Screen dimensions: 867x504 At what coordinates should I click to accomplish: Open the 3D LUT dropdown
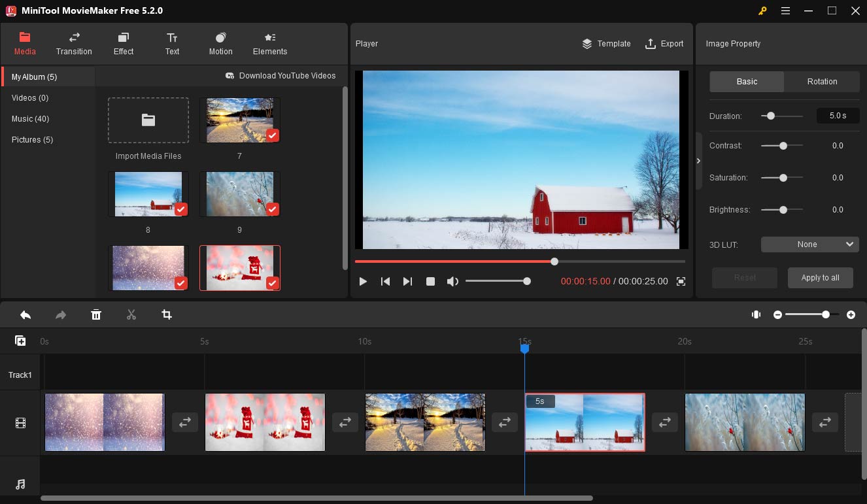click(809, 244)
